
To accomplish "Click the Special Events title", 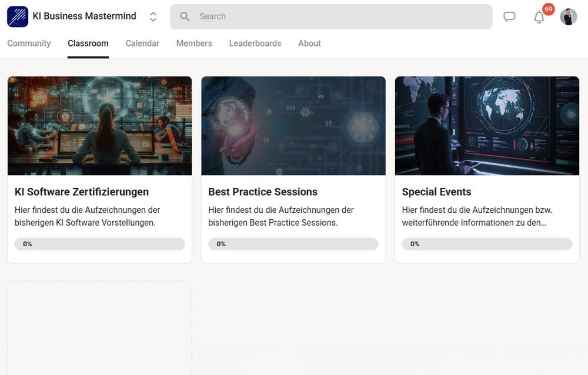I will click(x=436, y=192).
